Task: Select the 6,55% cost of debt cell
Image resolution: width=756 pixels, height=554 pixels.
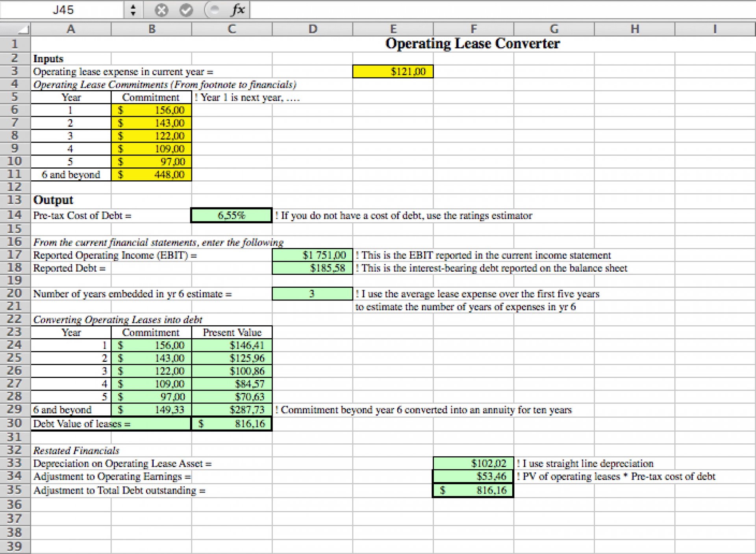Action: [232, 215]
